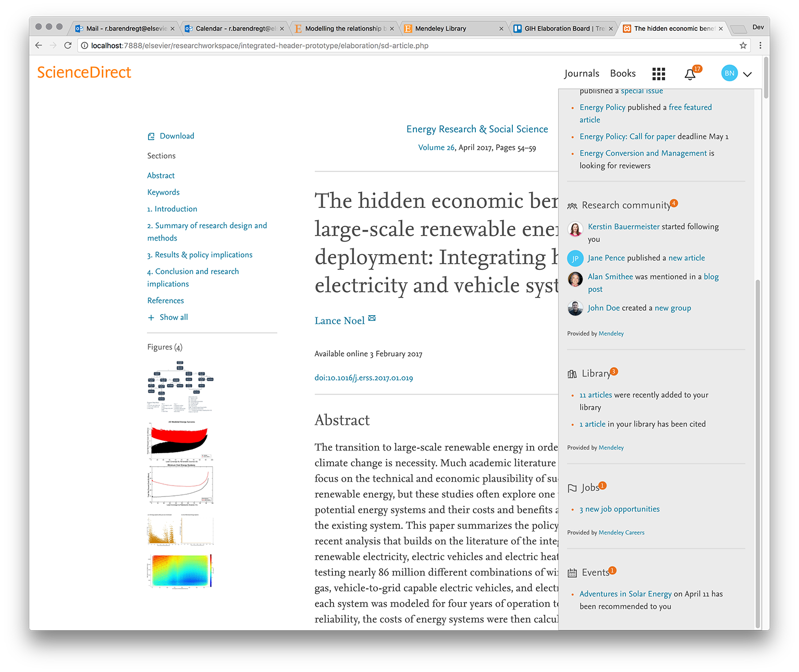Click the ScienceDirect logo

coord(84,72)
